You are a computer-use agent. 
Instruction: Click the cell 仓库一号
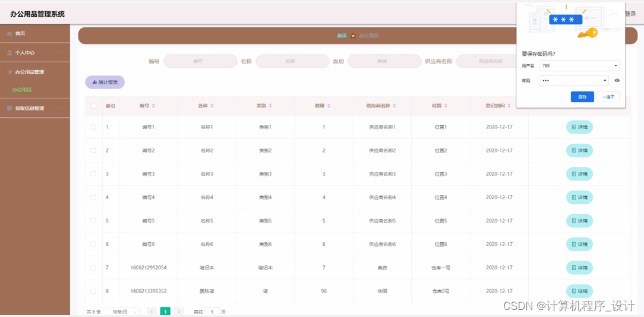[x=441, y=268]
